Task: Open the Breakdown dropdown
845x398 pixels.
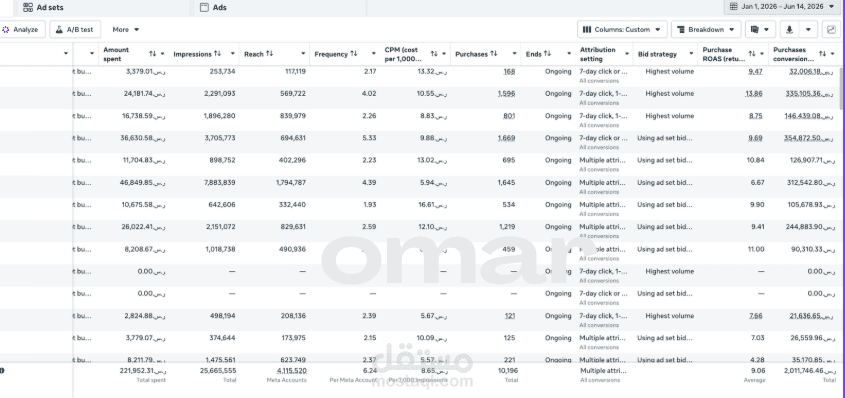Action: pyautogui.click(x=706, y=30)
